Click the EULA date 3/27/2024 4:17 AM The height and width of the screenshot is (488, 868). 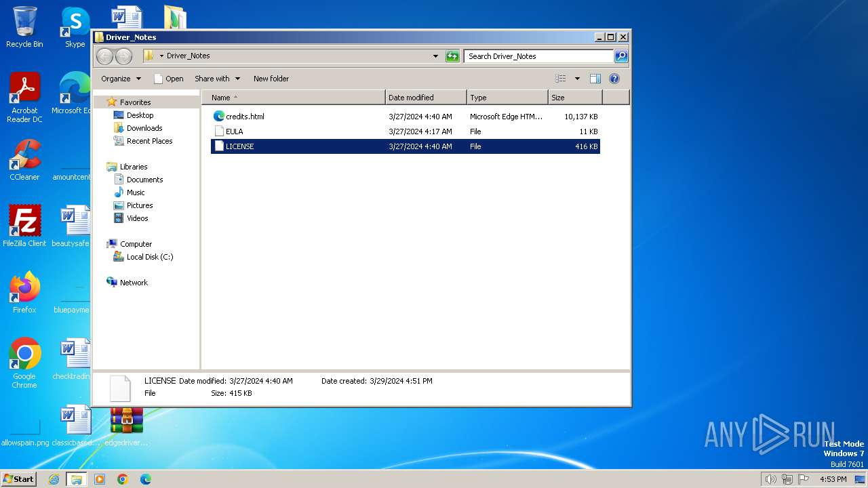click(420, 131)
